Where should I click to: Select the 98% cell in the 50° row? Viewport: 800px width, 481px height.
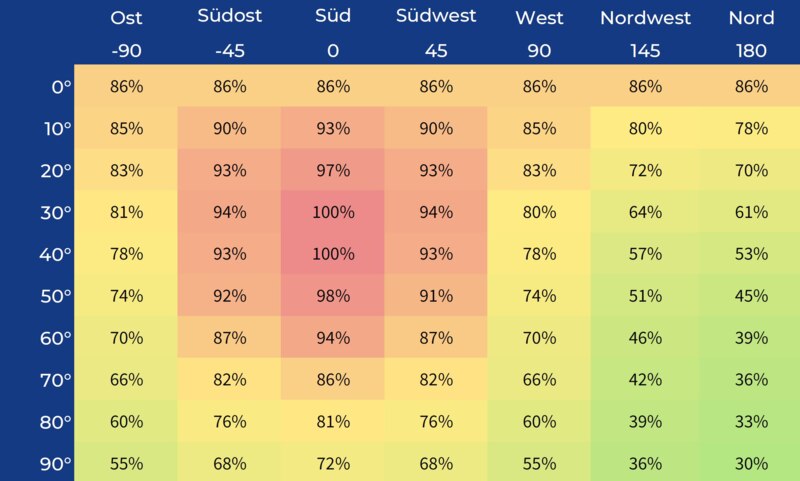(333, 296)
